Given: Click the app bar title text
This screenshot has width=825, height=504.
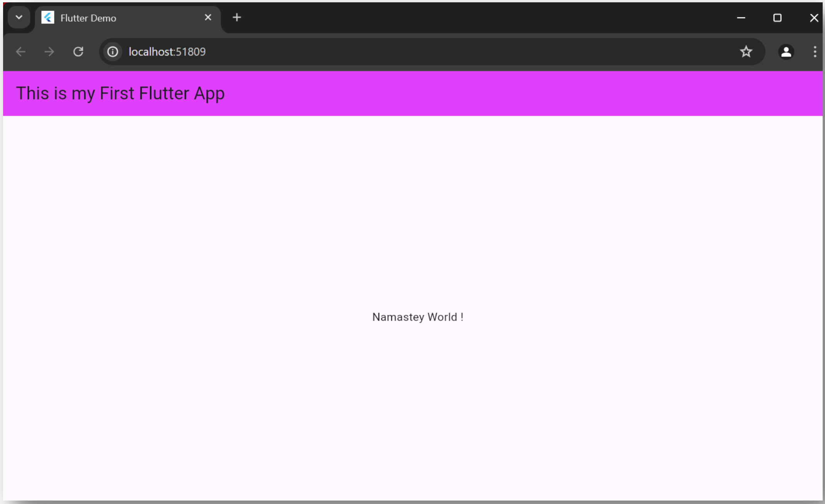Looking at the screenshot, I should coord(120,93).
